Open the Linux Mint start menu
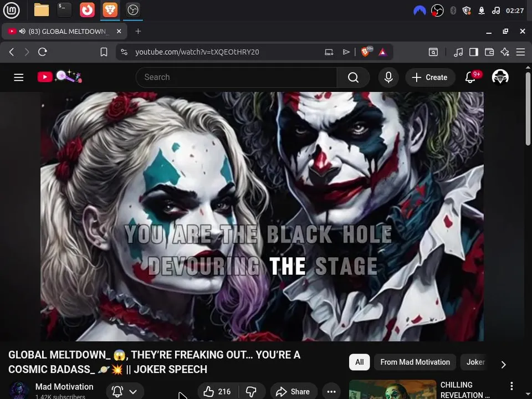The image size is (532, 399). pos(11,10)
